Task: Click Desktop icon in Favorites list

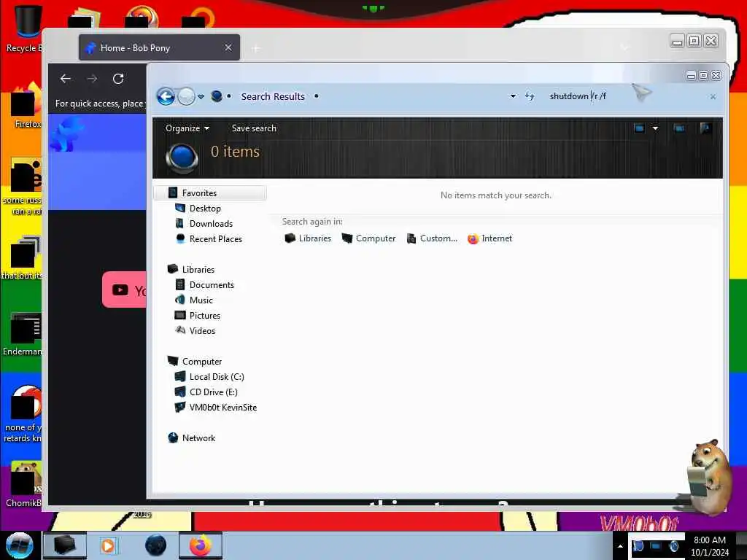Action: 180,208
